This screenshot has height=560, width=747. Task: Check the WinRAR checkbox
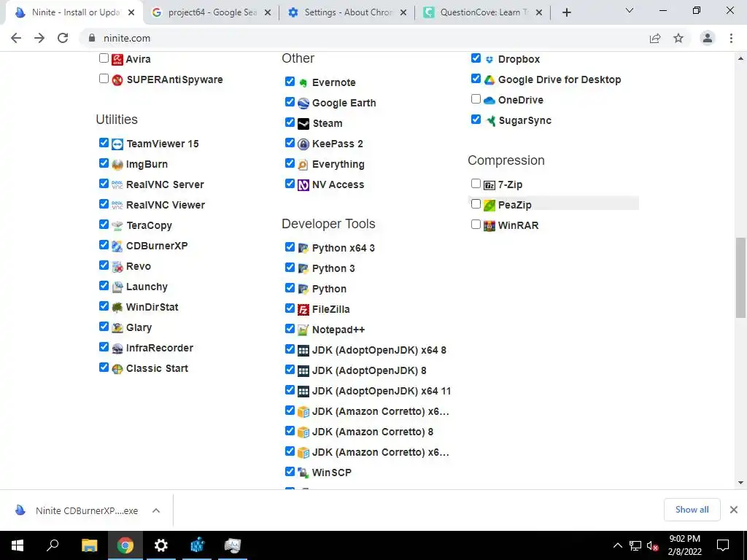tap(476, 225)
